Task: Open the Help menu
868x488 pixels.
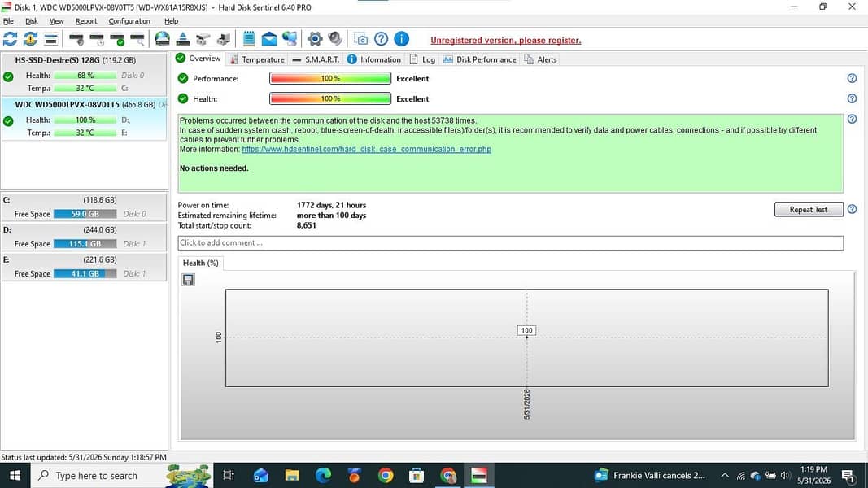Action: pyautogui.click(x=171, y=21)
